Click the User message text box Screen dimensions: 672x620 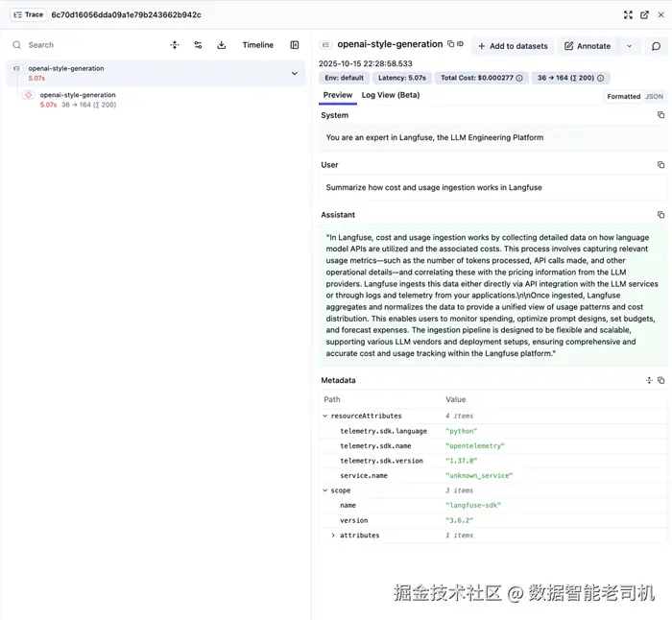492,187
